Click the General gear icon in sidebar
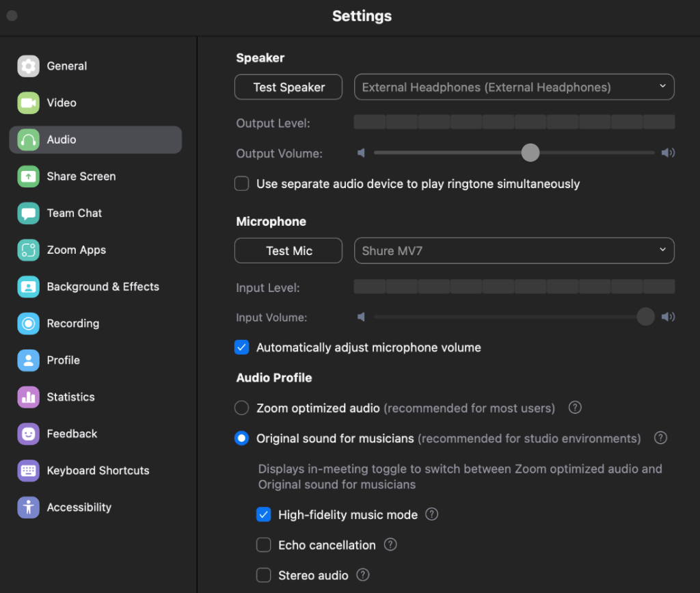 pyautogui.click(x=28, y=66)
